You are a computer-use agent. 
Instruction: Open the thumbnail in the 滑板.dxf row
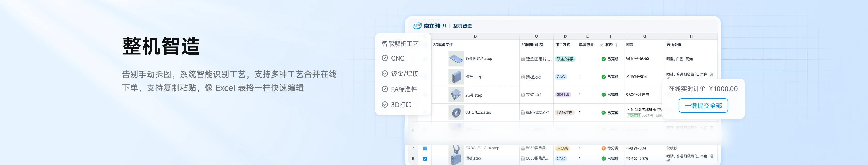pyautogui.click(x=456, y=77)
